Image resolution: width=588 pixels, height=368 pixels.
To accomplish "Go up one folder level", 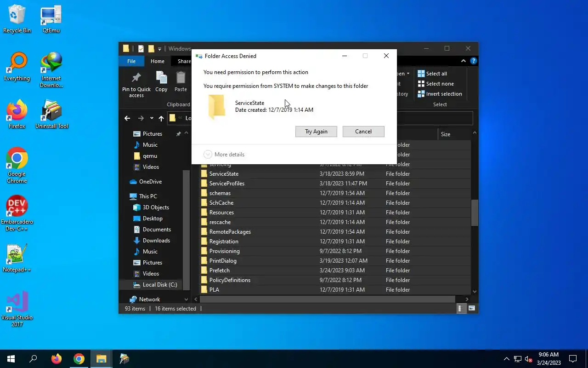I will [x=161, y=118].
